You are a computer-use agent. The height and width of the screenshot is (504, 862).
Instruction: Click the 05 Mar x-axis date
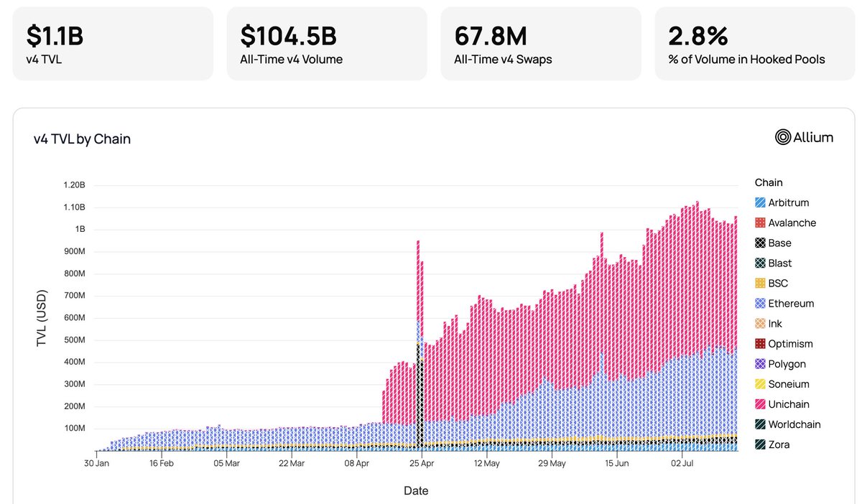(226, 463)
